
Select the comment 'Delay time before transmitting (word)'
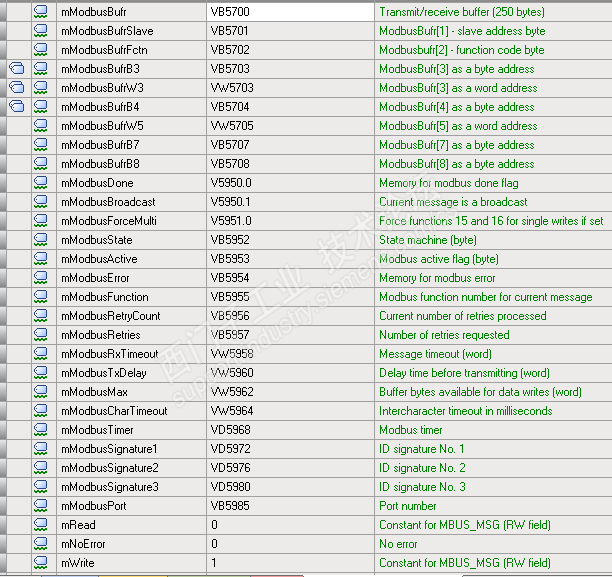464,373
